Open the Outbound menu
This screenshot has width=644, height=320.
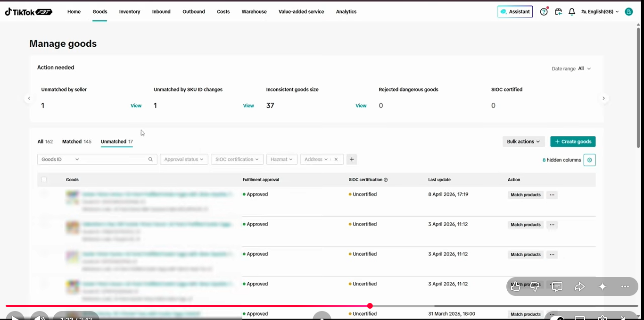(x=194, y=12)
